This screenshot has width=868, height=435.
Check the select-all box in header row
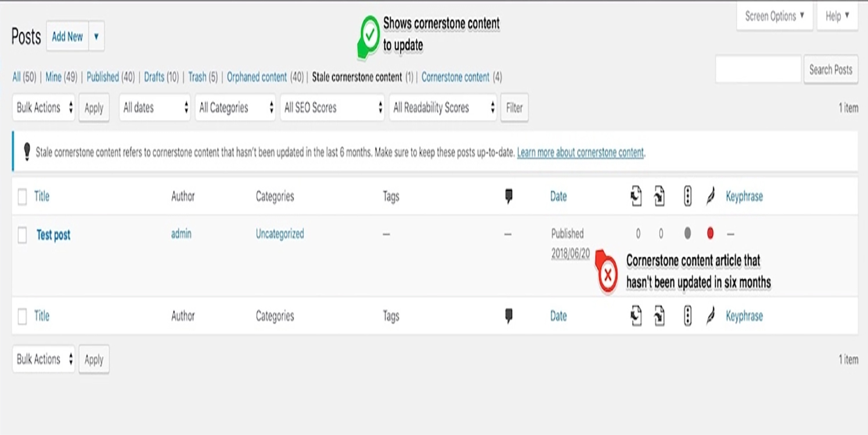[22, 197]
